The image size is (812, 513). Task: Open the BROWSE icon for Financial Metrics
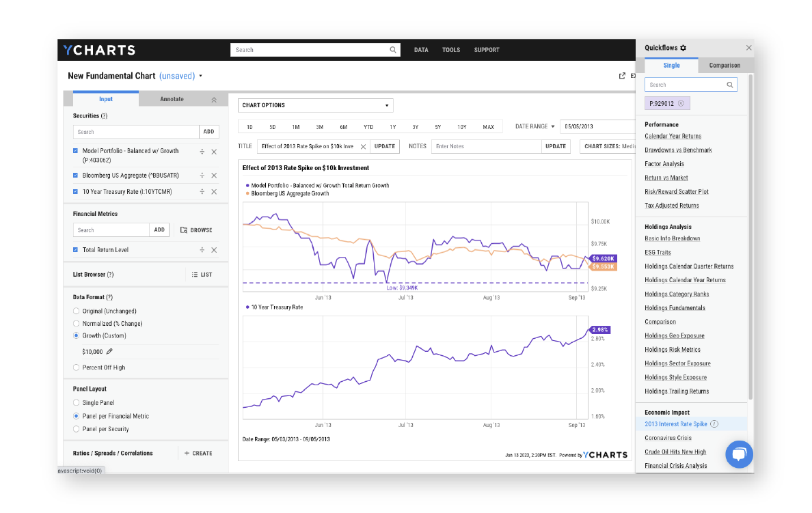pos(183,230)
